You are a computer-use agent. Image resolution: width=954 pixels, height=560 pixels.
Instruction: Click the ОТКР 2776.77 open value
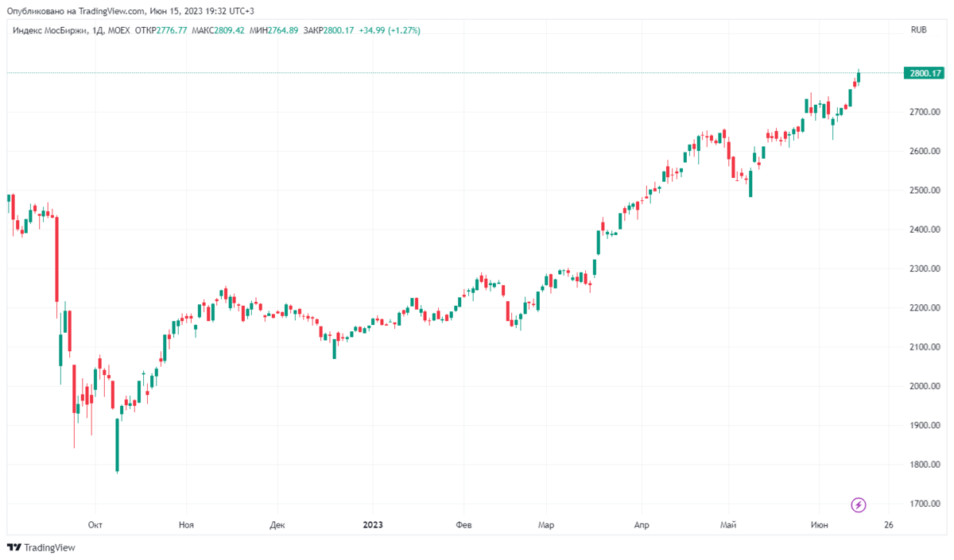pos(161,30)
